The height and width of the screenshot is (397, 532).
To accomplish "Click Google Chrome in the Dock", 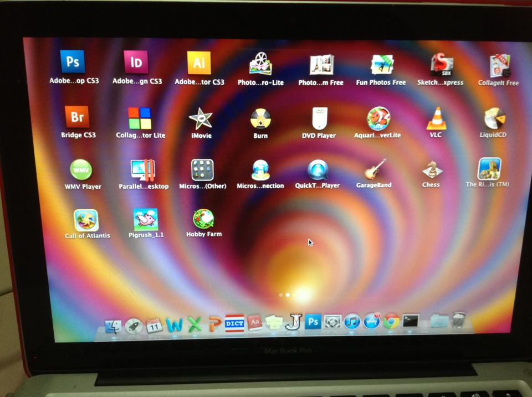I will (391, 321).
